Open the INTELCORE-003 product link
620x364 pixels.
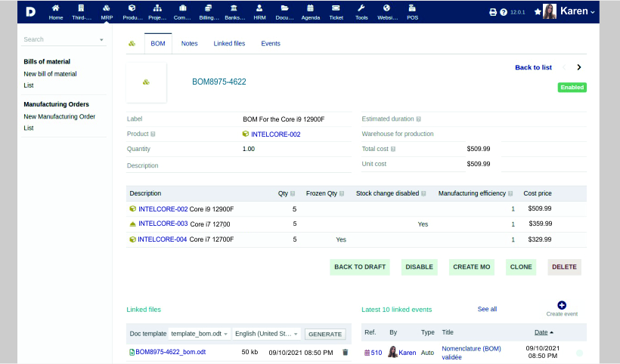163,224
